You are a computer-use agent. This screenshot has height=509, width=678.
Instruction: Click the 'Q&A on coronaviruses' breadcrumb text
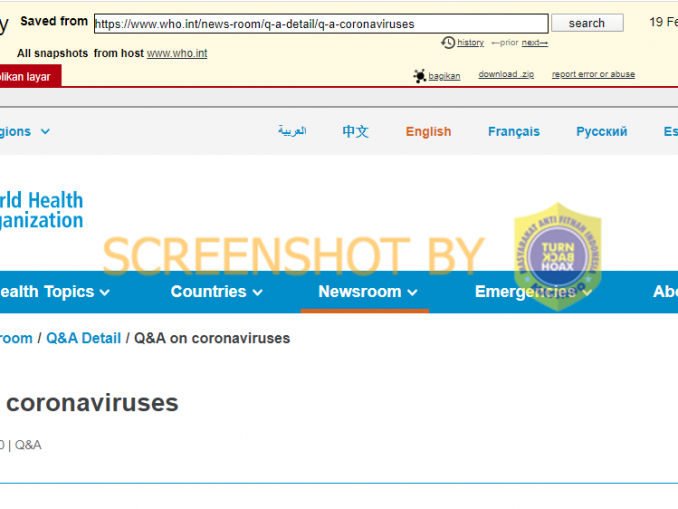(x=212, y=338)
